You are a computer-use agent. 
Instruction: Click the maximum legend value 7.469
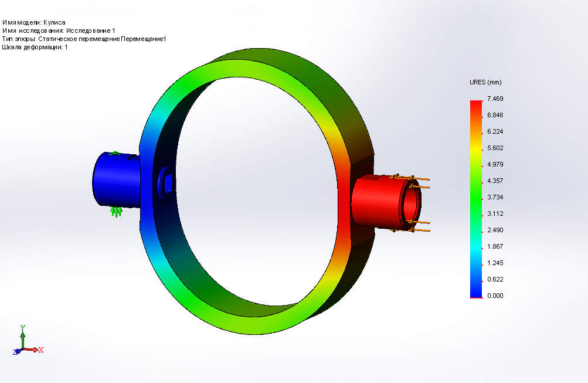[x=495, y=99]
